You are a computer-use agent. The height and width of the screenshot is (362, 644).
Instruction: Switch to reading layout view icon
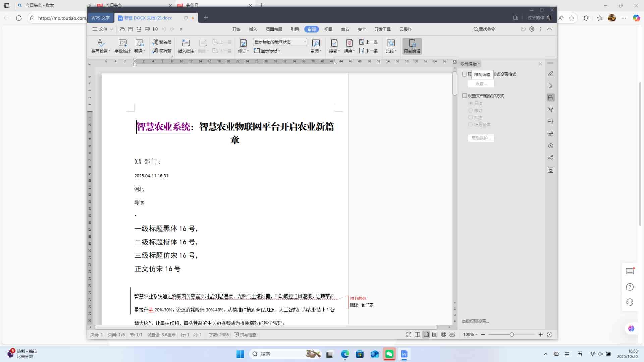417,335
